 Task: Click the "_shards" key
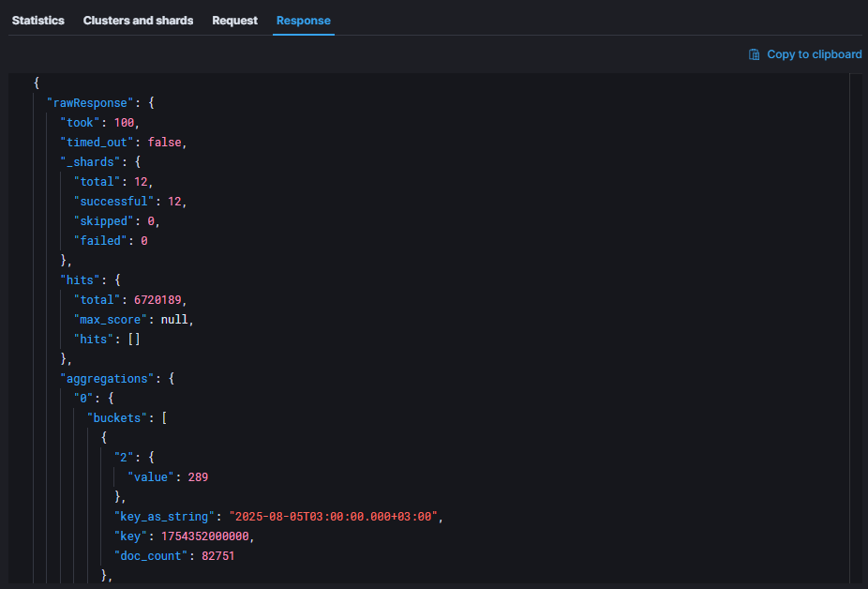point(90,162)
